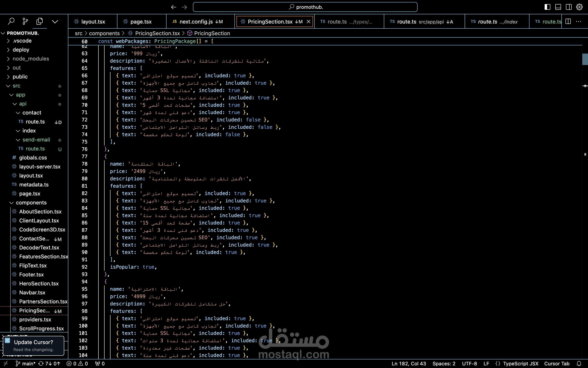Open the Search view icon
This screenshot has height=368, width=588.
pyautogui.click(x=11, y=21)
